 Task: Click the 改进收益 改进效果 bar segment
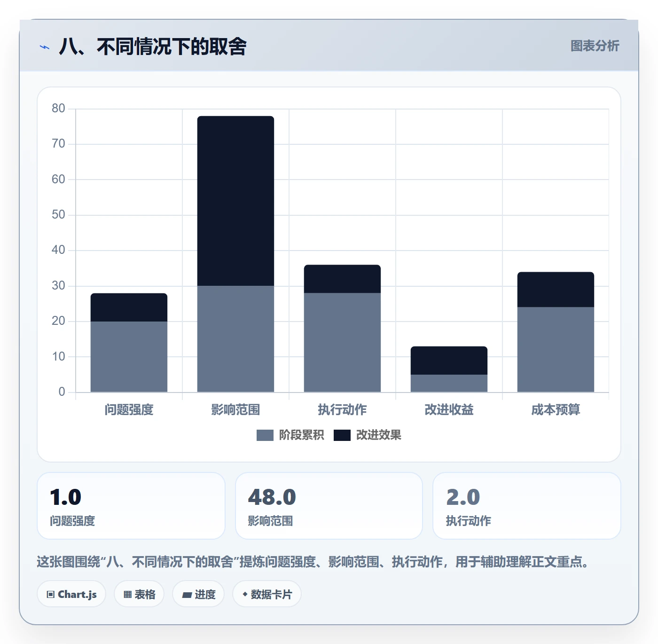coord(449,361)
